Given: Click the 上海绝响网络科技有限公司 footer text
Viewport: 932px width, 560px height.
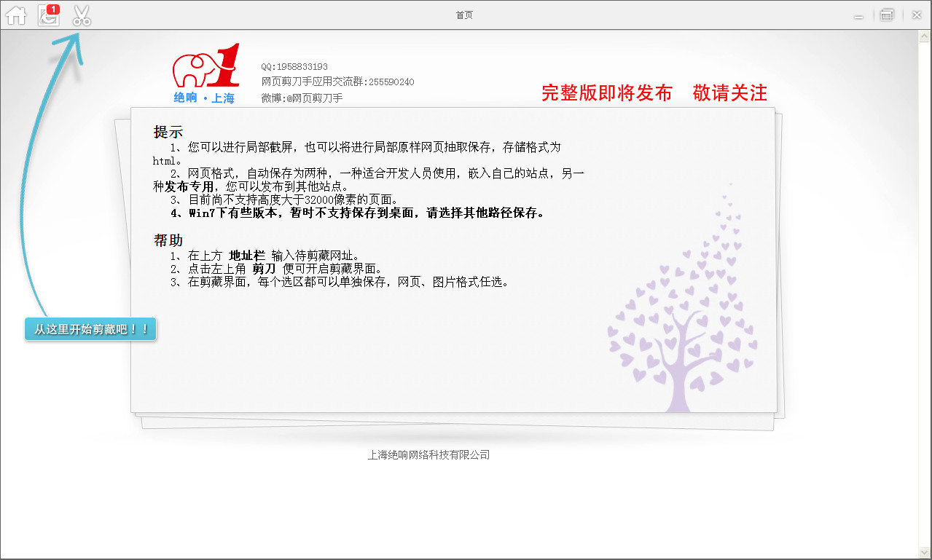Looking at the screenshot, I should click(428, 455).
